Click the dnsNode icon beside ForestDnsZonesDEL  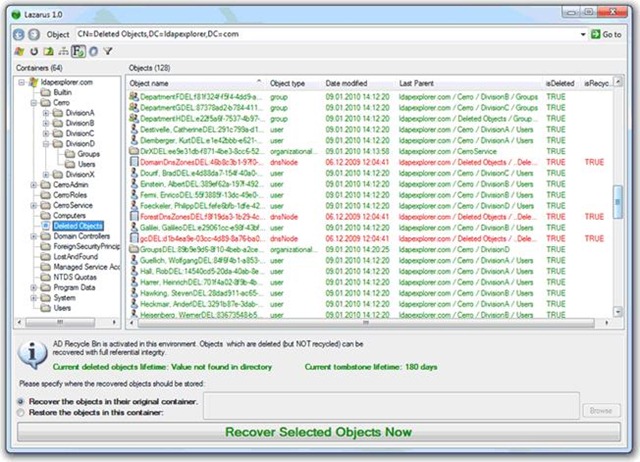pos(133,217)
